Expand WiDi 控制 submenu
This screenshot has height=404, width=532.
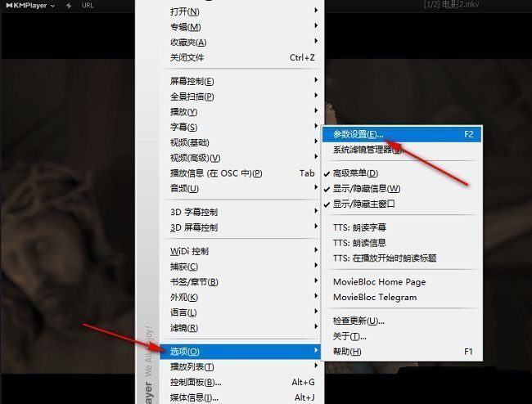tap(241, 251)
